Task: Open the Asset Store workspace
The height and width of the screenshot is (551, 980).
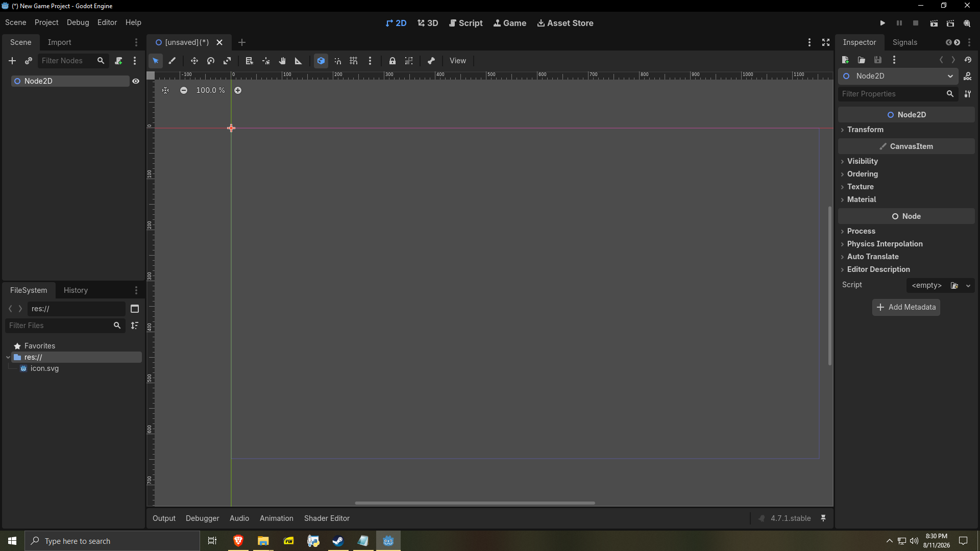Action: (565, 23)
